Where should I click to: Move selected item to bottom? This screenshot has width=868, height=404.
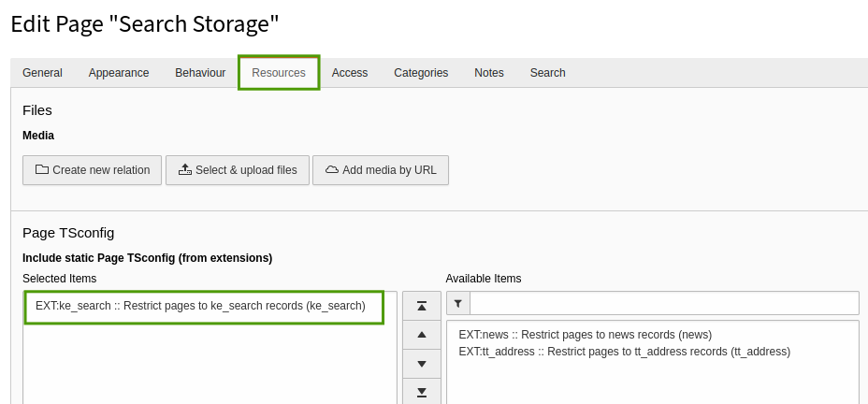coord(421,392)
